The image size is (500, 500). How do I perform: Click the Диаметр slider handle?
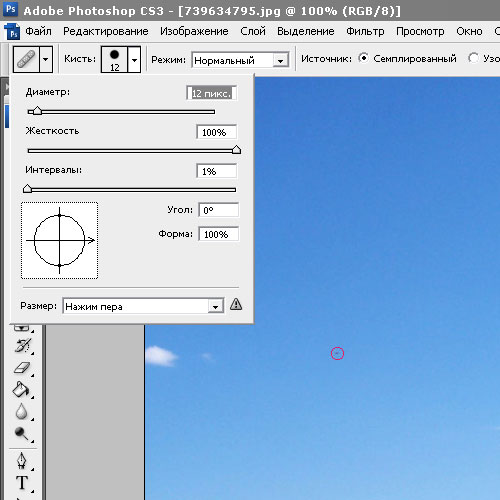point(37,111)
